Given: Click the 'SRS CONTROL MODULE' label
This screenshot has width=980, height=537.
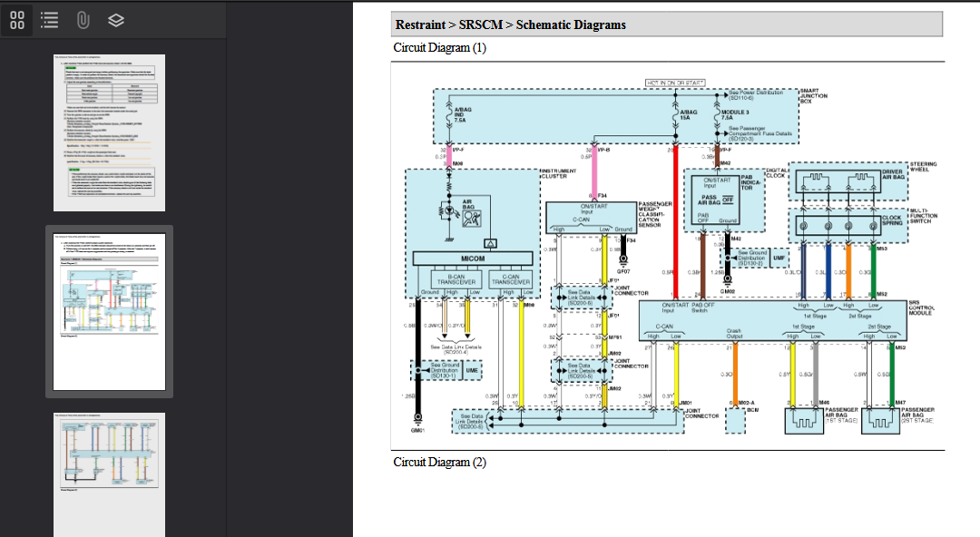Looking at the screenshot, I should point(921,308).
